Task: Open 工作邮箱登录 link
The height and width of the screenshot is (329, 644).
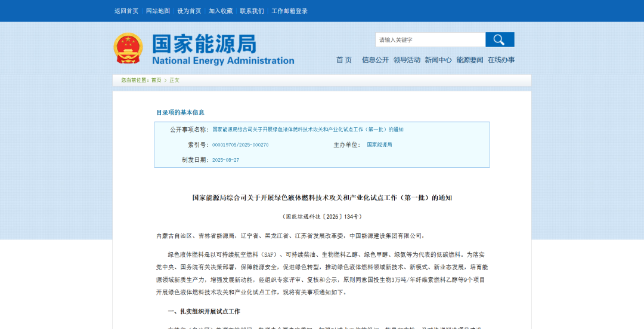Action: (x=290, y=11)
